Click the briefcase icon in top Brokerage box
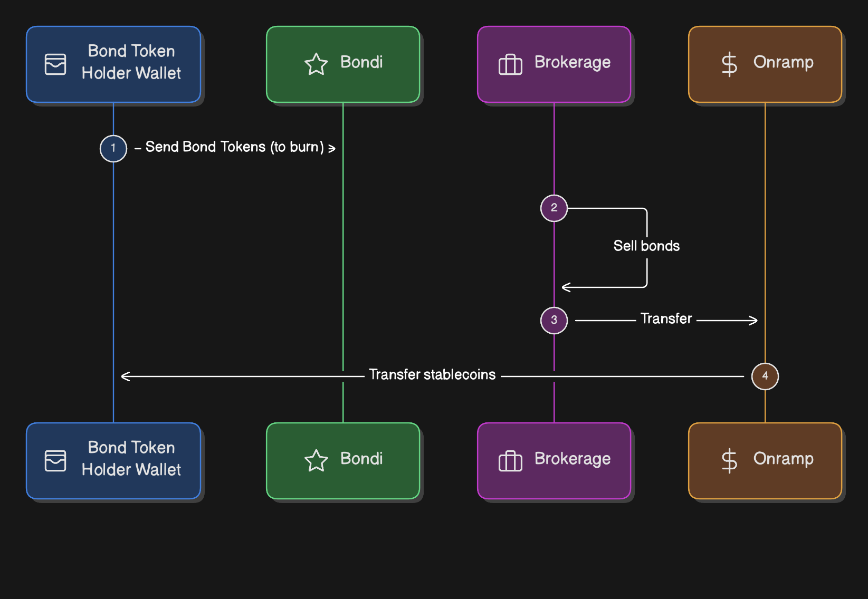Screen dimensions: 868x599 (x=510, y=64)
